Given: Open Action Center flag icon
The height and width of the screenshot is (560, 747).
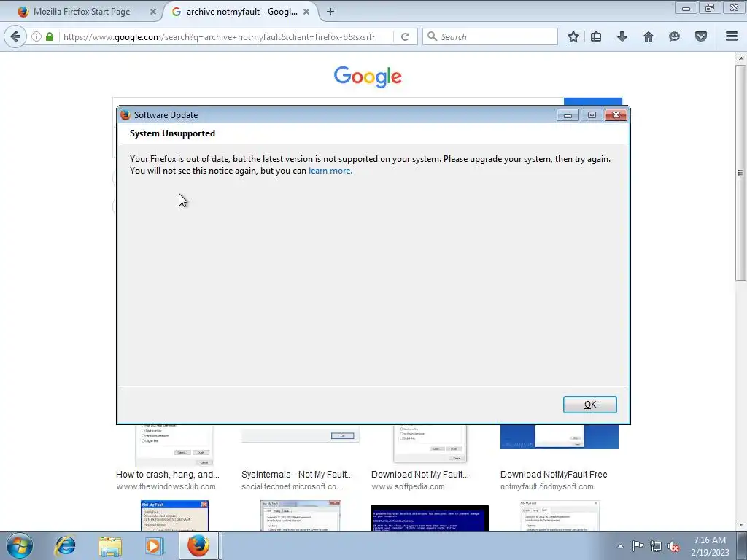Looking at the screenshot, I should coord(638,545).
